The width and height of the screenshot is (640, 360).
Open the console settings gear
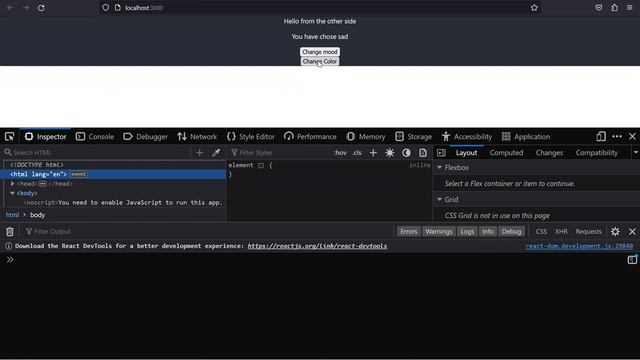point(615,231)
